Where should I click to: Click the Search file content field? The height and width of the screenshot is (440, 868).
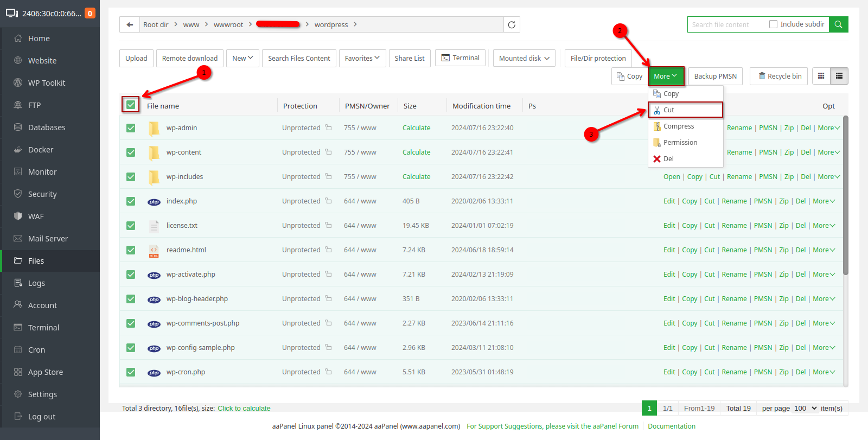click(x=727, y=24)
